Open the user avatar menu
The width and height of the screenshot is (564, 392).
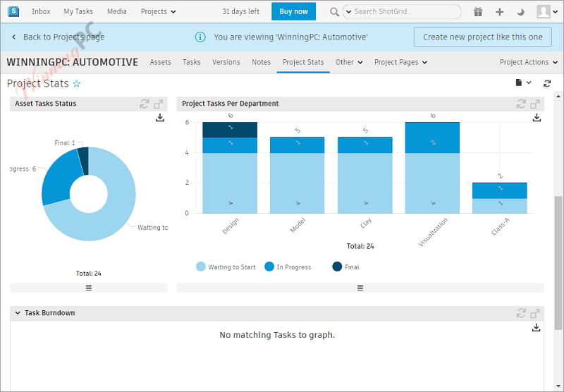click(x=547, y=12)
